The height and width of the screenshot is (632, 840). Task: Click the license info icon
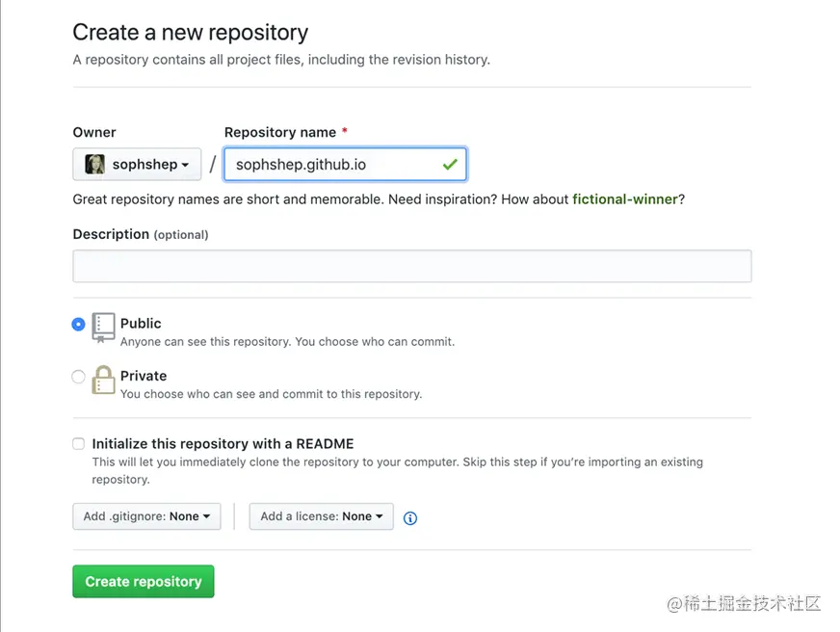tap(409, 518)
